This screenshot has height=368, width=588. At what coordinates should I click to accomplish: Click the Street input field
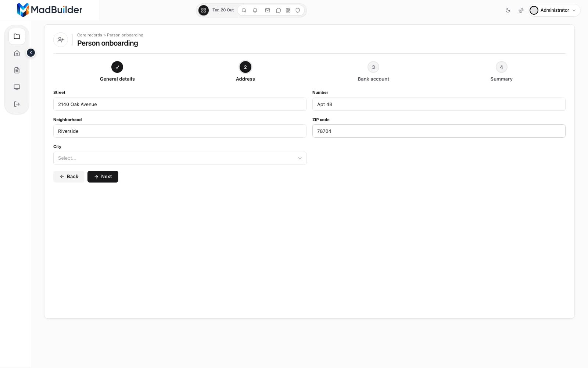180,104
